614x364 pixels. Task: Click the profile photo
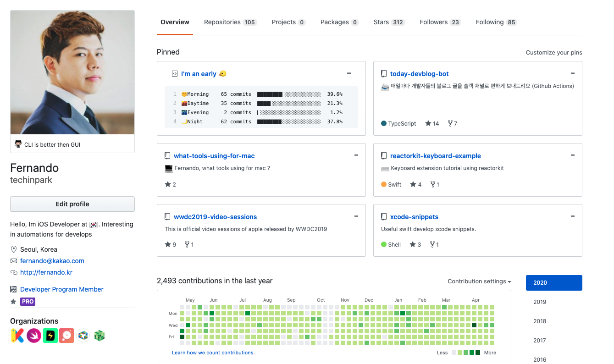point(72,72)
